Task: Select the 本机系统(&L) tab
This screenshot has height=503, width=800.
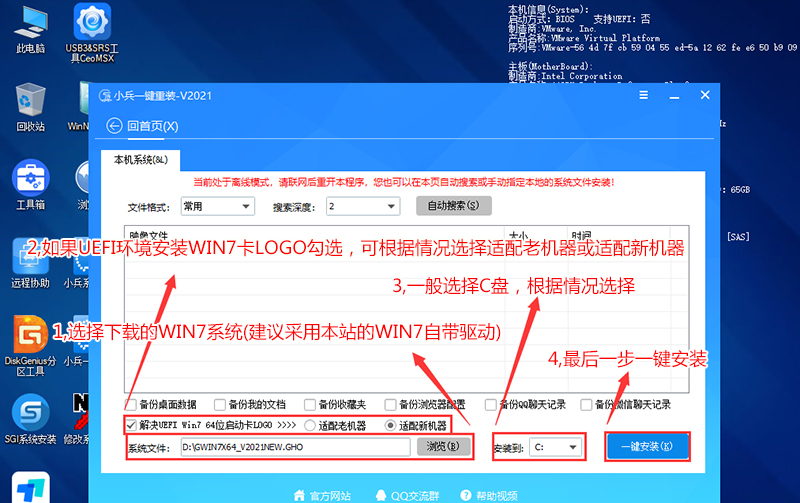Action: click(141, 160)
